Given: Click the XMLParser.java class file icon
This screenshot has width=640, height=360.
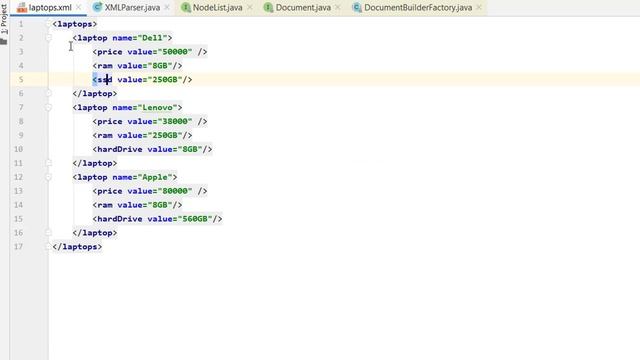Looking at the screenshot, I should pyautogui.click(x=98, y=7).
